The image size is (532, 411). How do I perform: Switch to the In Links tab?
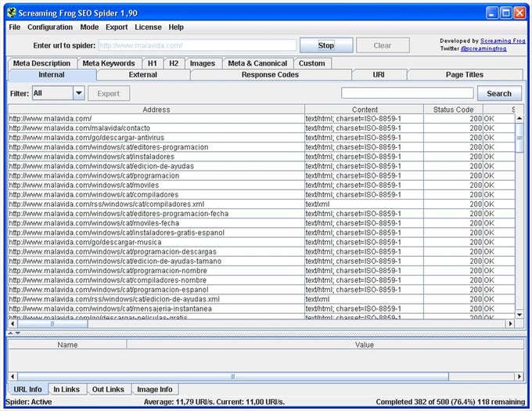[66, 389]
